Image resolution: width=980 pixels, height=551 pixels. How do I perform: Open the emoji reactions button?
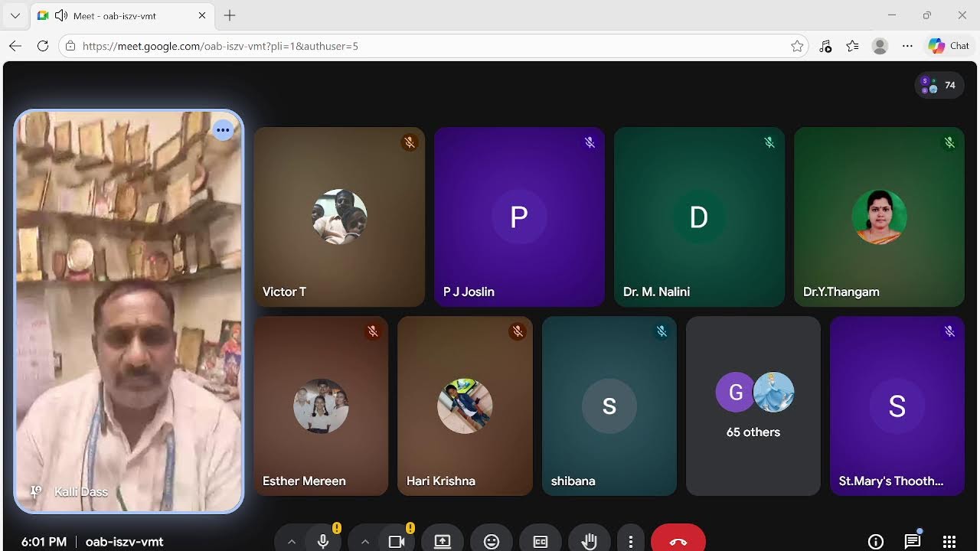point(492,541)
